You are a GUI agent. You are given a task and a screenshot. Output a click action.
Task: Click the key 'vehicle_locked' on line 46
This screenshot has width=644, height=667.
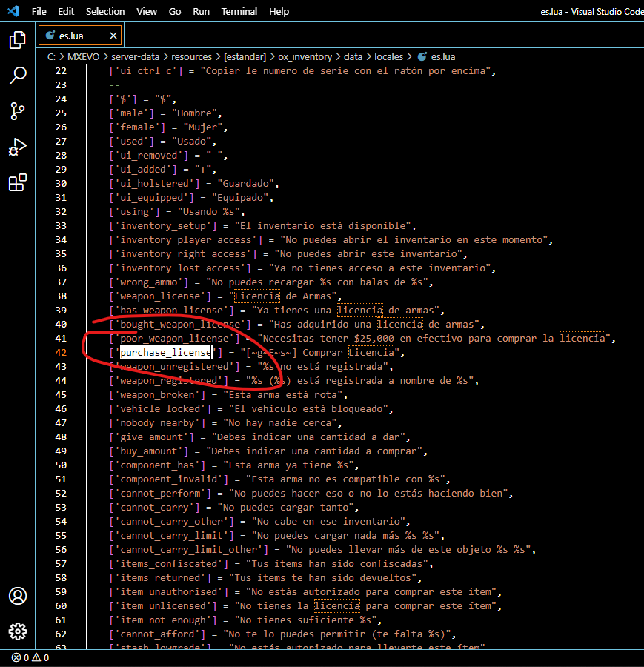(160, 409)
